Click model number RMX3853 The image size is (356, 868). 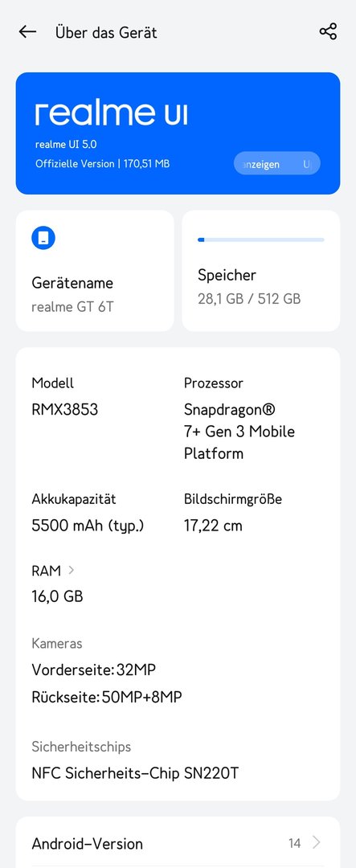[x=65, y=410]
